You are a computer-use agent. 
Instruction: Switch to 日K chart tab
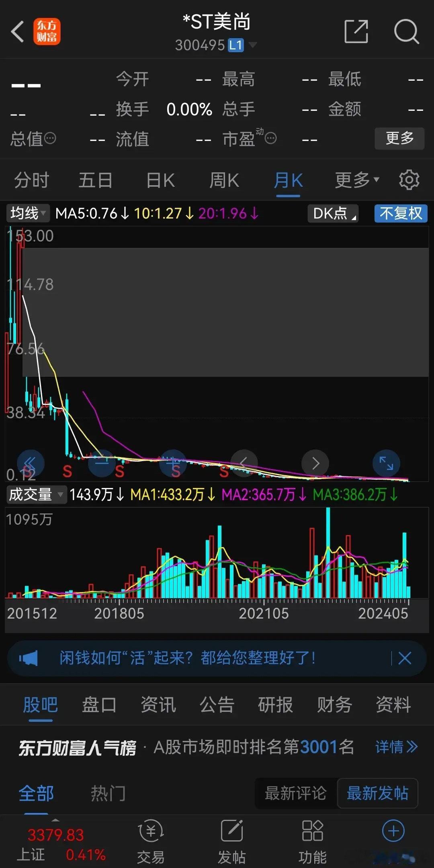click(x=160, y=180)
